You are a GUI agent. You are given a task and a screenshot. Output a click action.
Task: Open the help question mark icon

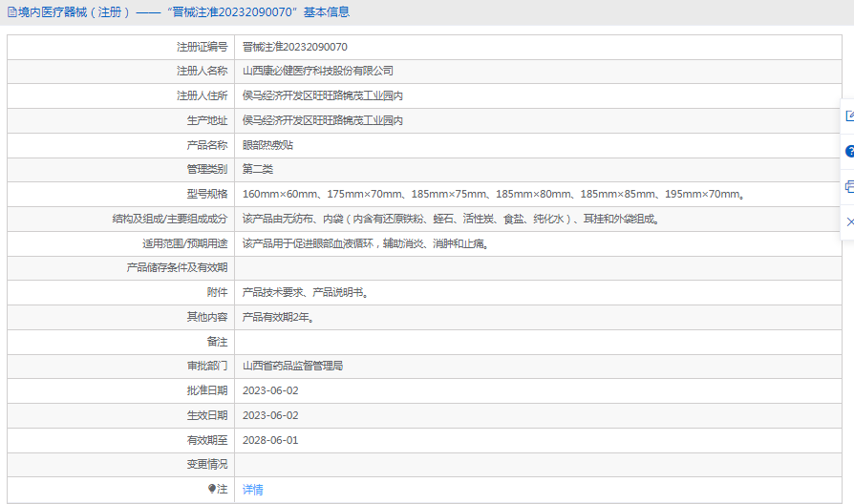848,151
